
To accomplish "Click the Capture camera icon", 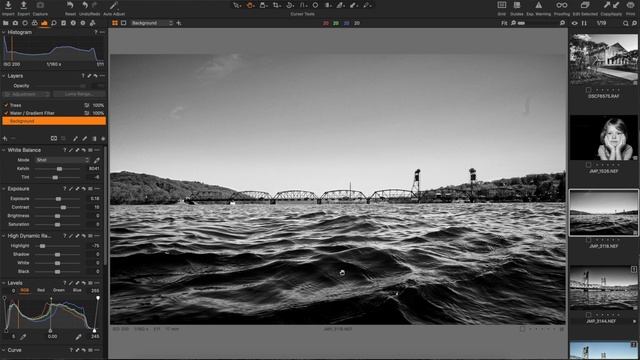I will 40,5.
